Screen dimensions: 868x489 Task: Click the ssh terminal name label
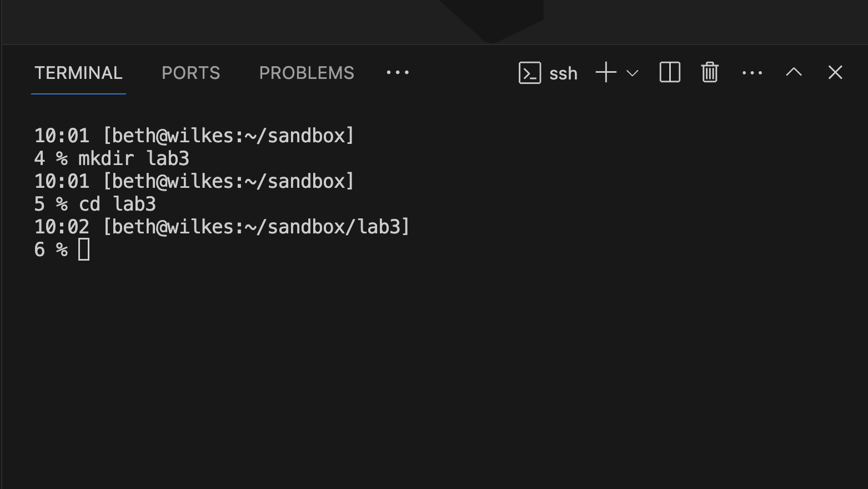[563, 73]
